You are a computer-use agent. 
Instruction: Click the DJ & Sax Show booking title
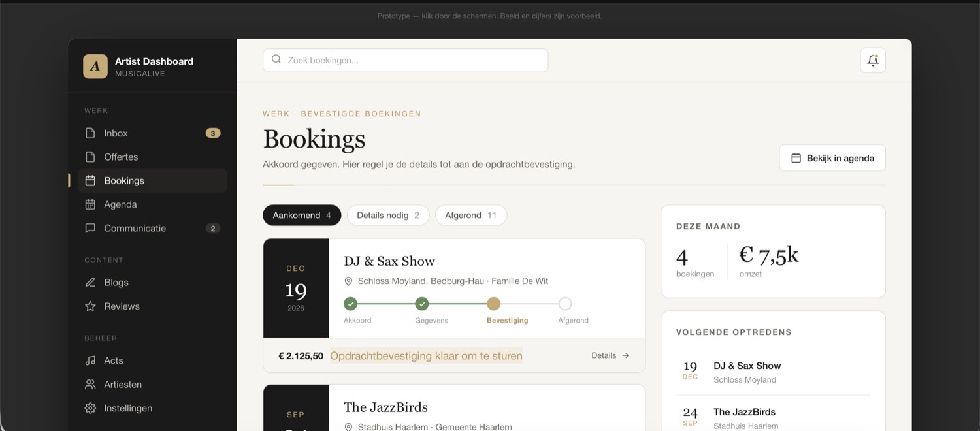(x=389, y=261)
